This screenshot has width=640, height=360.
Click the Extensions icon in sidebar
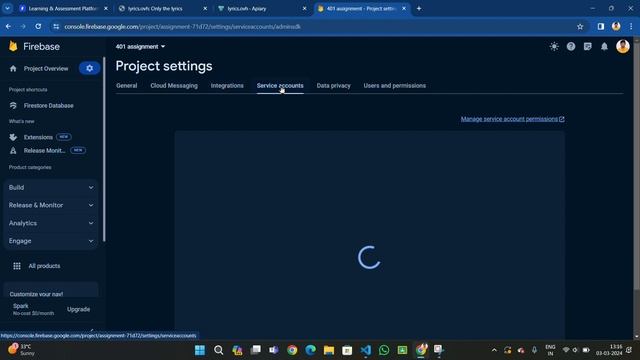pyautogui.click(x=13, y=137)
